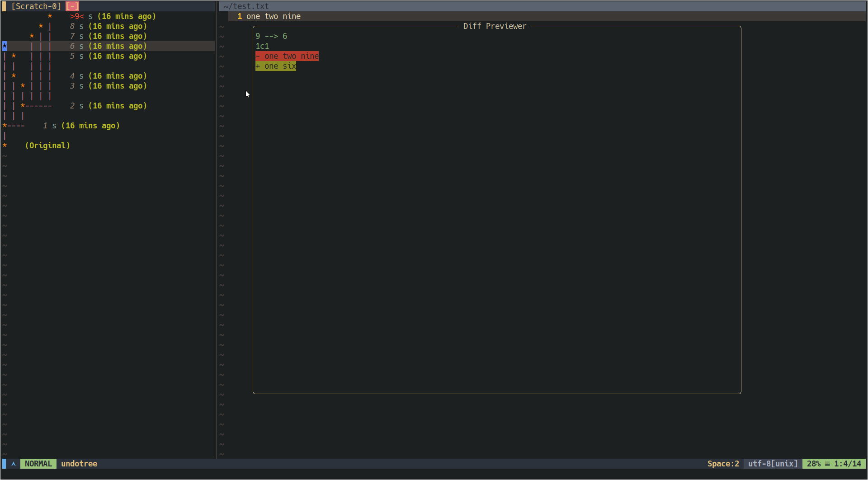Select undo state 4 row

pyautogui.click(x=108, y=76)
